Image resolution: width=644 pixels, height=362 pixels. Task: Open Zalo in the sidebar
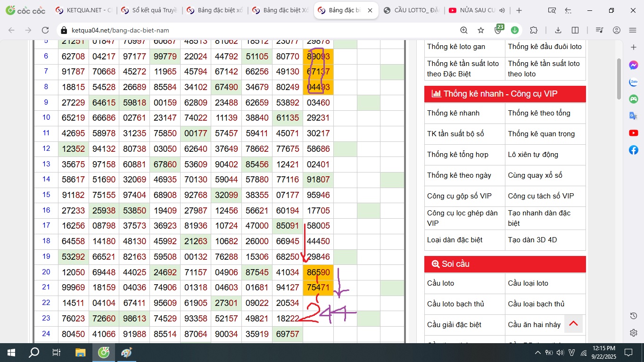tap(634, 82)
